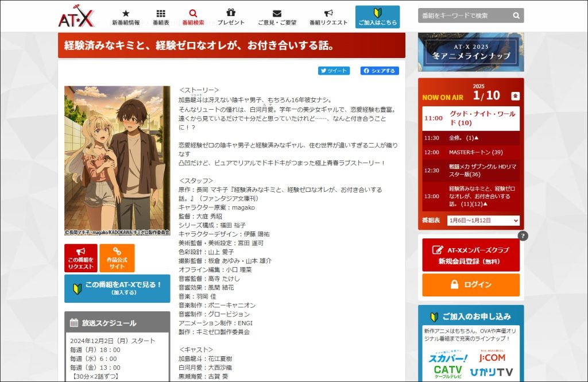Click the anime key visual image

tap(117, 161)
